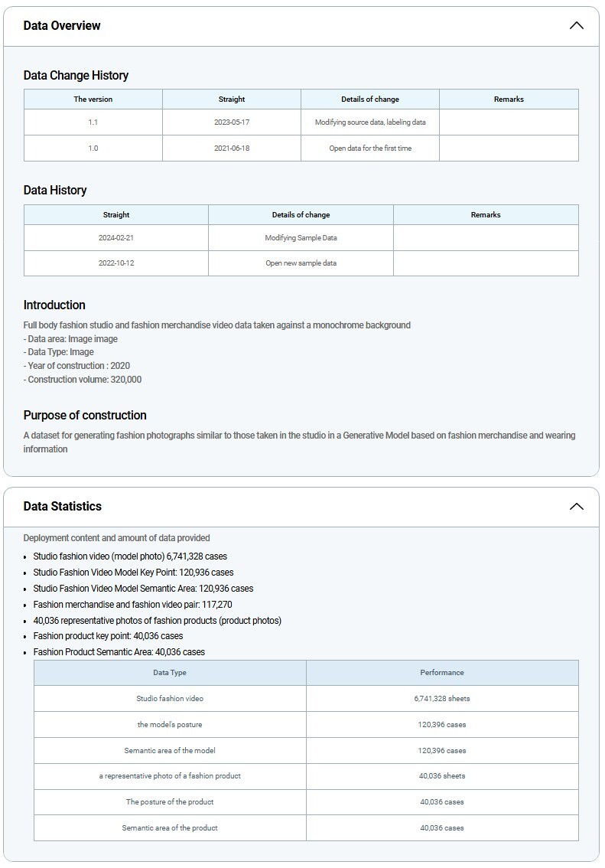Select the 'Data Type' column header

(170, 672)
